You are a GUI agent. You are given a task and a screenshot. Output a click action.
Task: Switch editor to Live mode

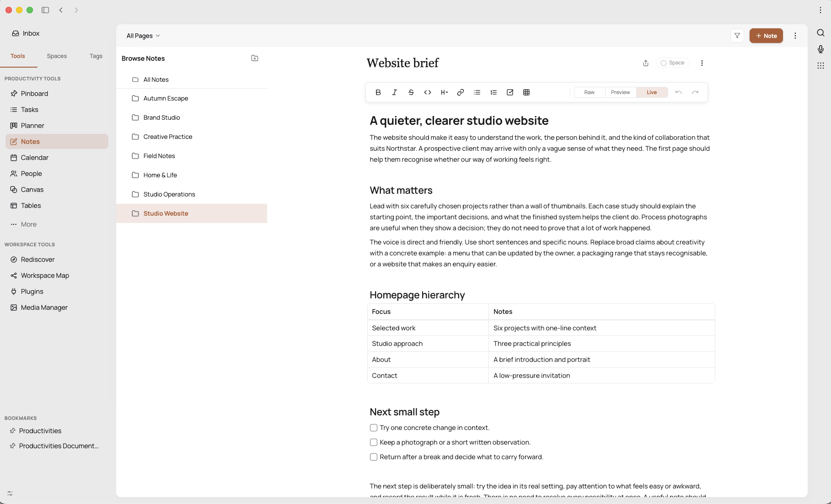point(652,92)
